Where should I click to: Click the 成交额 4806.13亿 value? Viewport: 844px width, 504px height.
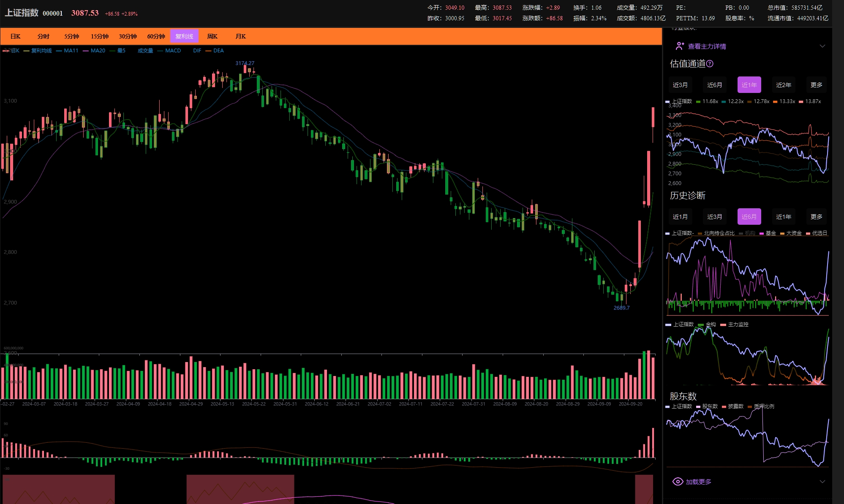coord(641,18)
